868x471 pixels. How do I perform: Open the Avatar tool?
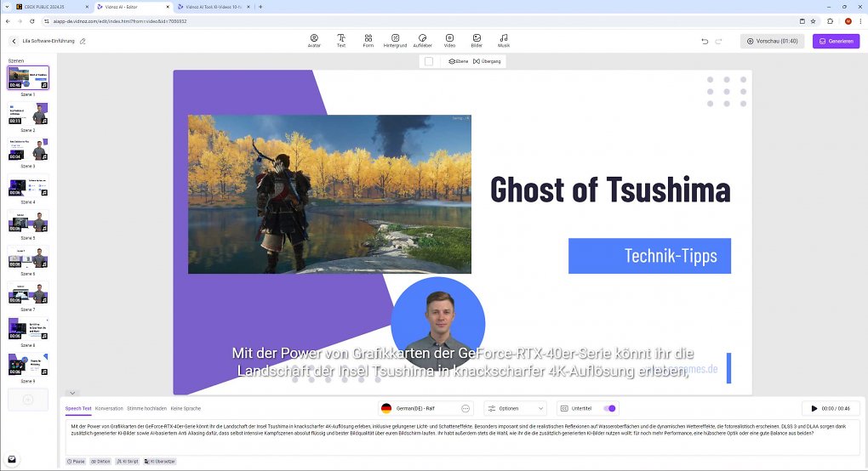coord(314,41)
